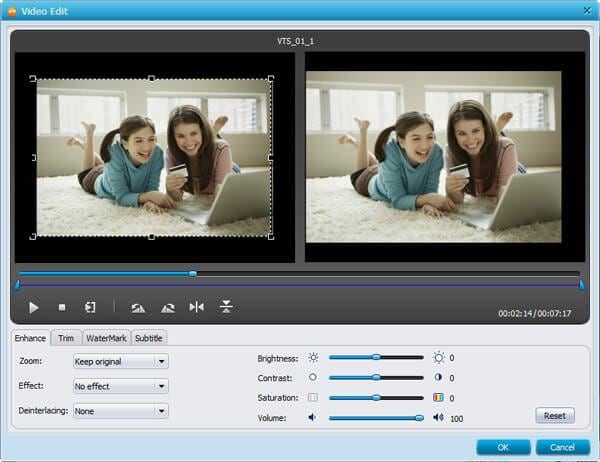Image resolution: width=600 pixels, height=462 pixels.
Task: Click the right-middle crop handle
Action: click(x=271, y=157)
